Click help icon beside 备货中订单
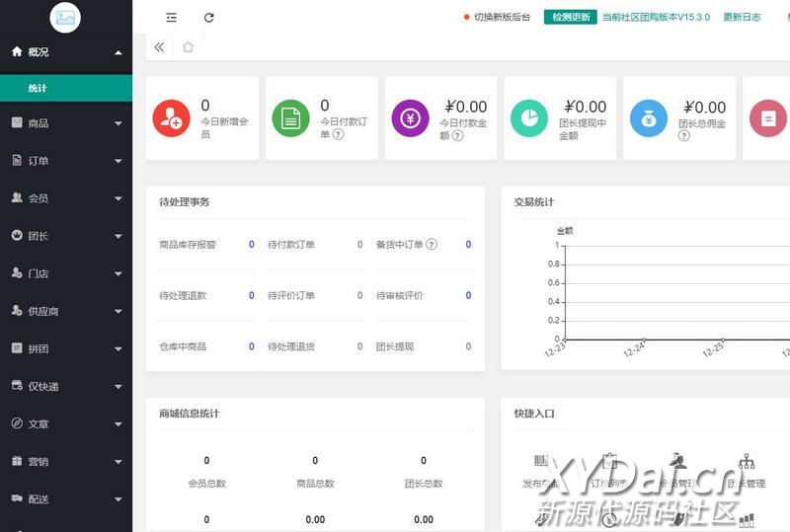Screen dimensions: 790x532 [x=432, y=245]
